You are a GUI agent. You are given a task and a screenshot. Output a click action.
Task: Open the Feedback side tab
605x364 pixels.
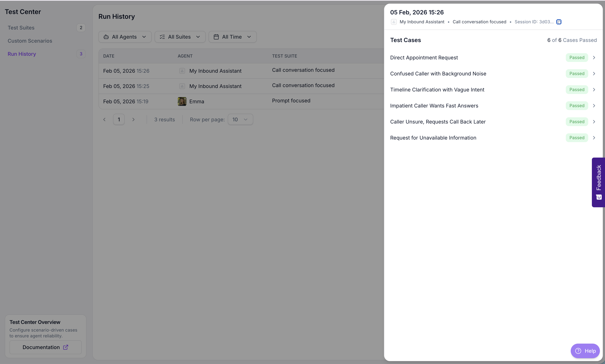(x=599, y=182)
